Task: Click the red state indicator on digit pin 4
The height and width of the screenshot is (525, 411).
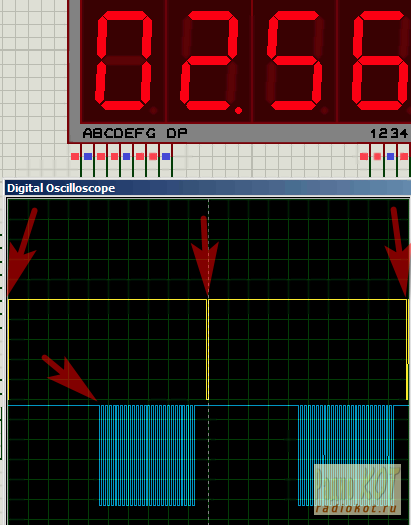Action: coord(404,156)
